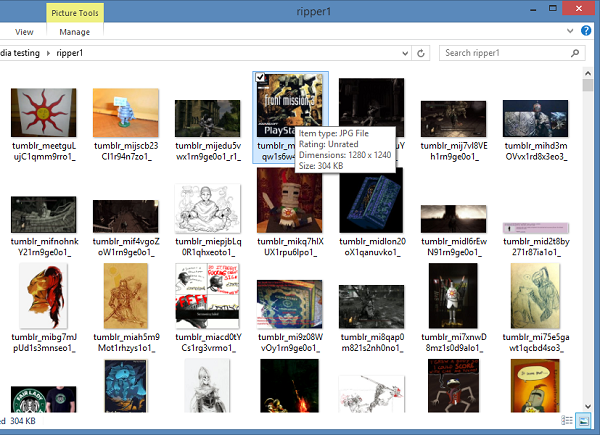
Task: Select pencil sketch thumbnail tumblr_mi75e5ga
Action: coord(535,296)
